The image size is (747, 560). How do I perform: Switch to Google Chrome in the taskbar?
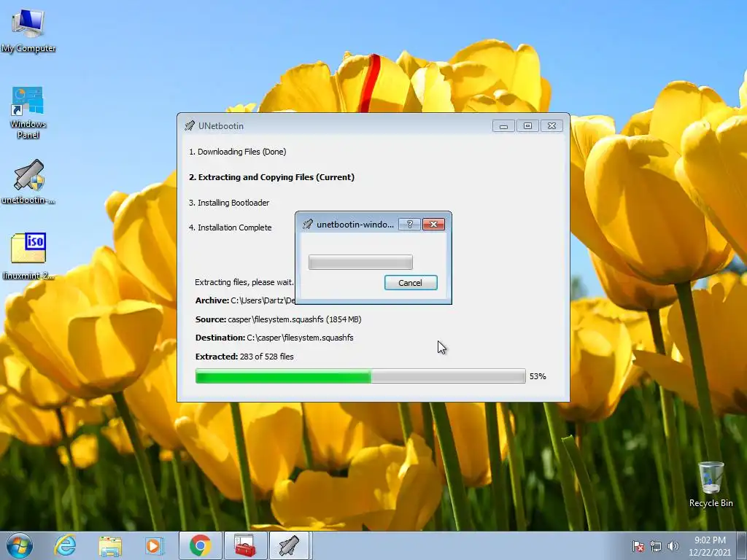(200, 545)
